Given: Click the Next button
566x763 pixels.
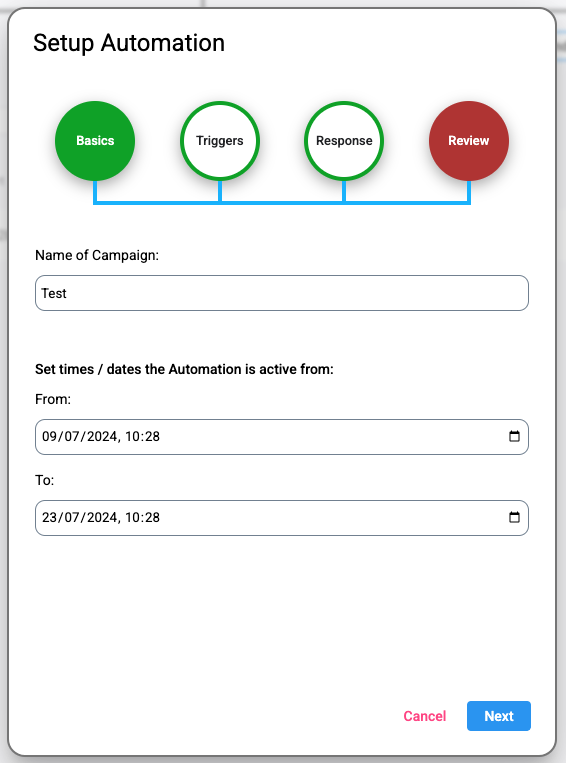Looking at the screenshot, I should (499, 716).
